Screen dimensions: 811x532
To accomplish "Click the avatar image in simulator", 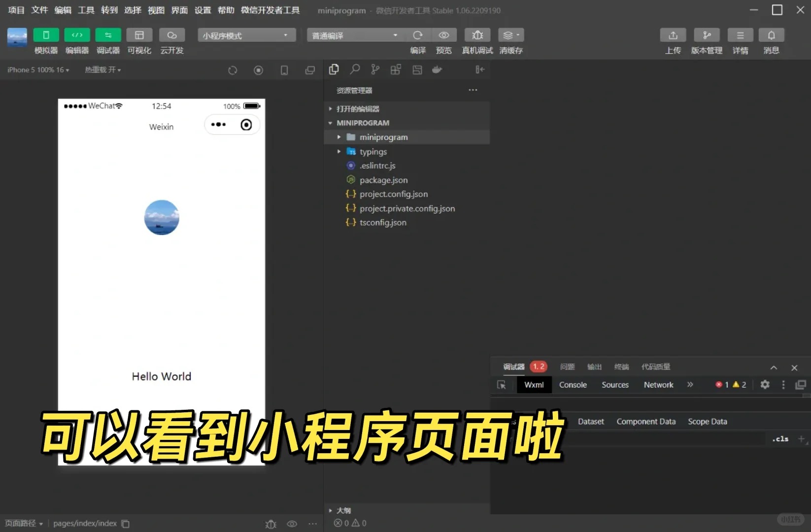I will tap(162, 217).
